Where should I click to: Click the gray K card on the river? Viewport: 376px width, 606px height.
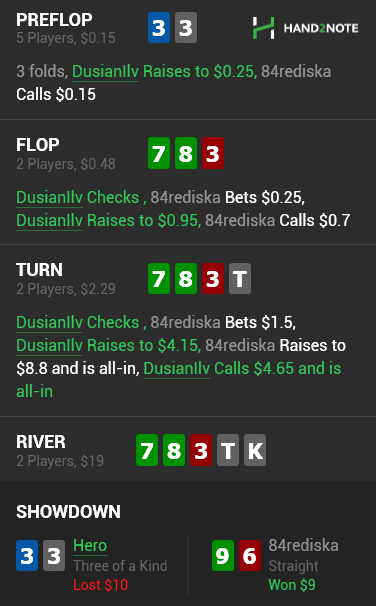point(255,450)
